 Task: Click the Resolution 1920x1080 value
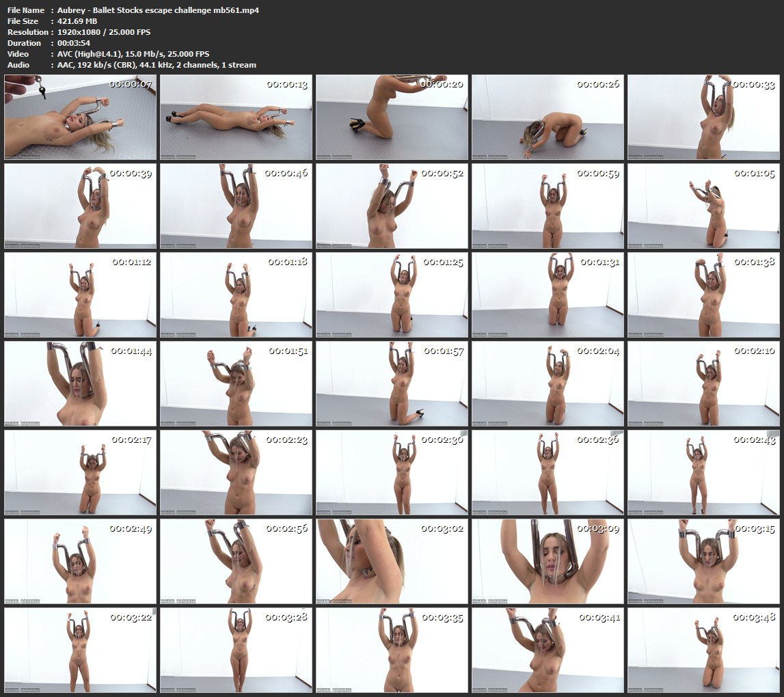point(104,32)
